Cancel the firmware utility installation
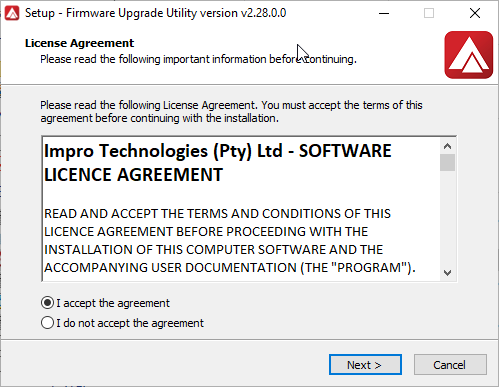 coord(450,365)
